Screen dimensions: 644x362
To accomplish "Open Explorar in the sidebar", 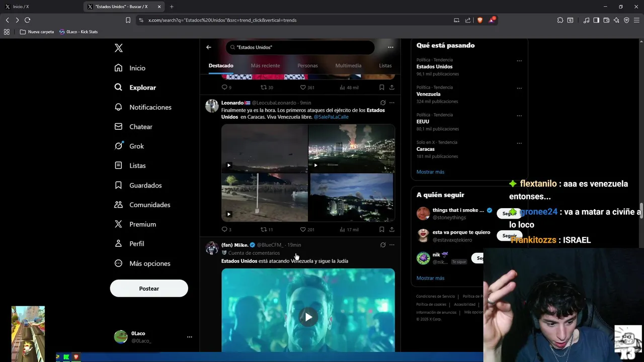I will [x=135, y=87].
